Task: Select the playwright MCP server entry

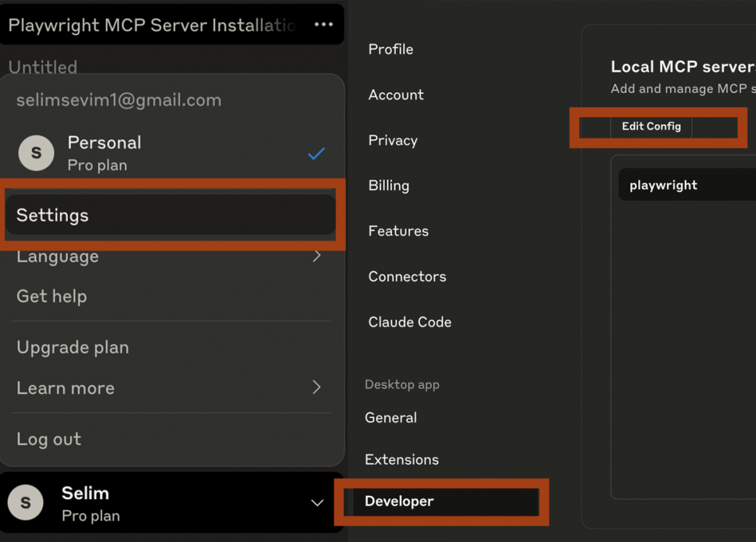Action: tap(663, 184)
